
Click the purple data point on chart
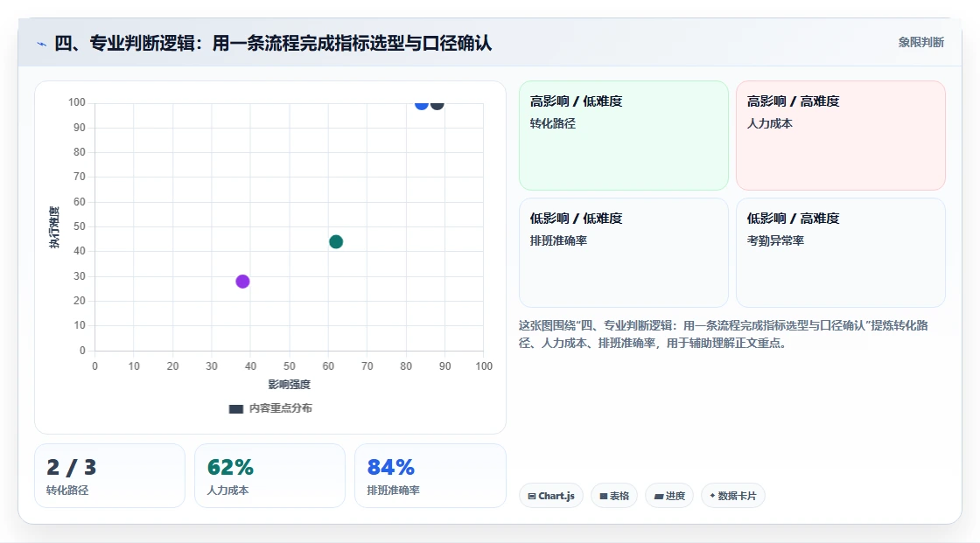pyautogui.click(x=242, y=282)
